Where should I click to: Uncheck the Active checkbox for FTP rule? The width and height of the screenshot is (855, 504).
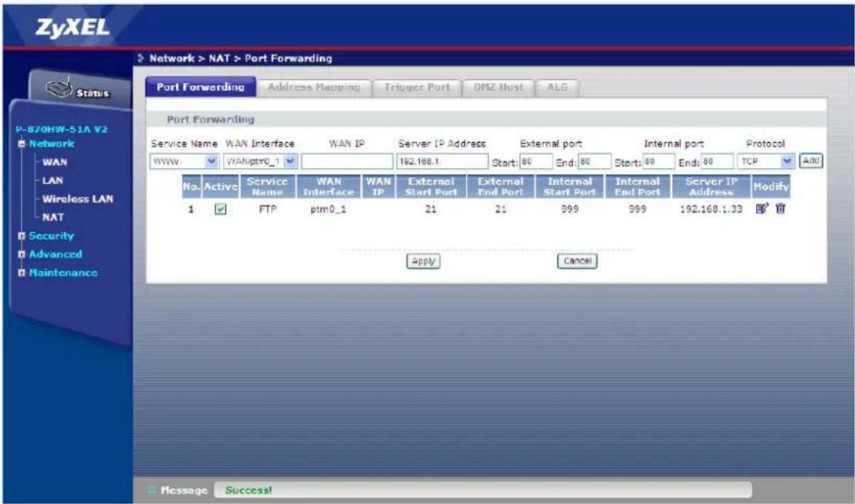(x=221, y=209)
